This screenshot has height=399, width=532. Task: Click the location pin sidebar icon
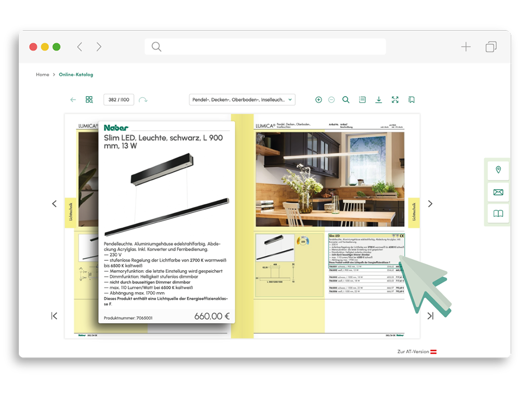pos(498,170)
